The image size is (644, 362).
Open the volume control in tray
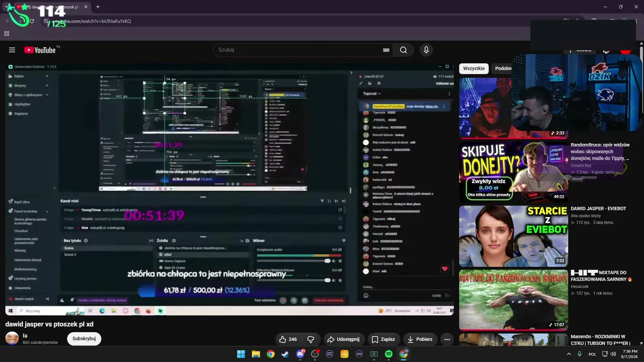(613, 354)
